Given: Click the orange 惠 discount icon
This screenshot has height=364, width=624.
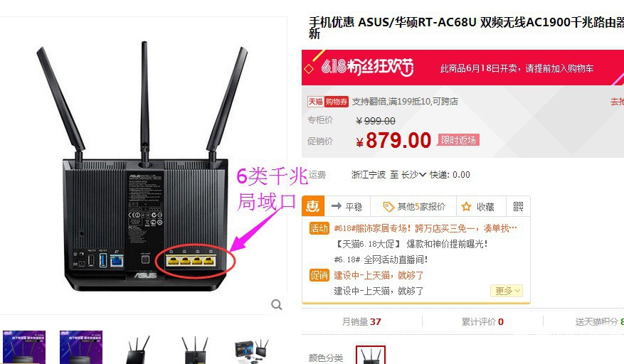Looking at the screenshot, I should [313, 206].
